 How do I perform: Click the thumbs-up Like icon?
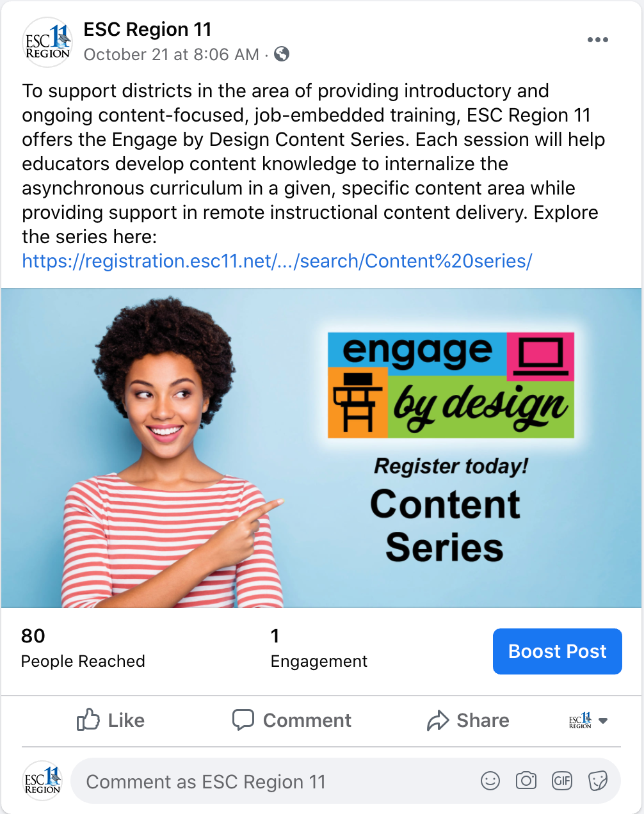pos(88,720)
